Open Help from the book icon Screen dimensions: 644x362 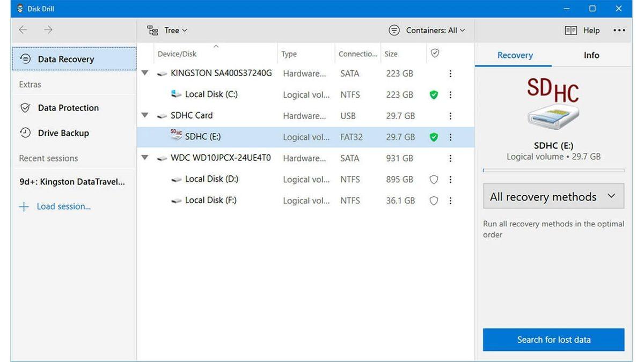(571, 31)
